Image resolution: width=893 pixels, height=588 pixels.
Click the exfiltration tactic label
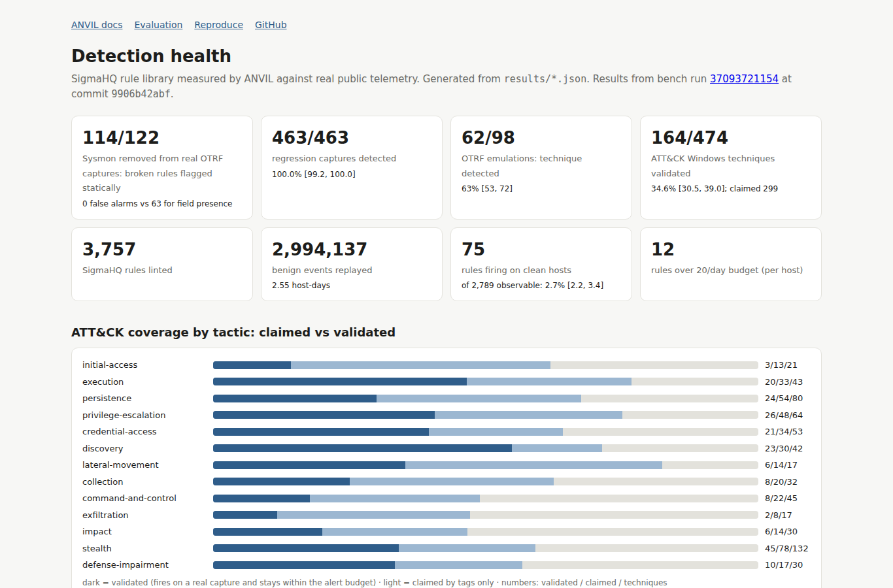(x=105, y=515)
